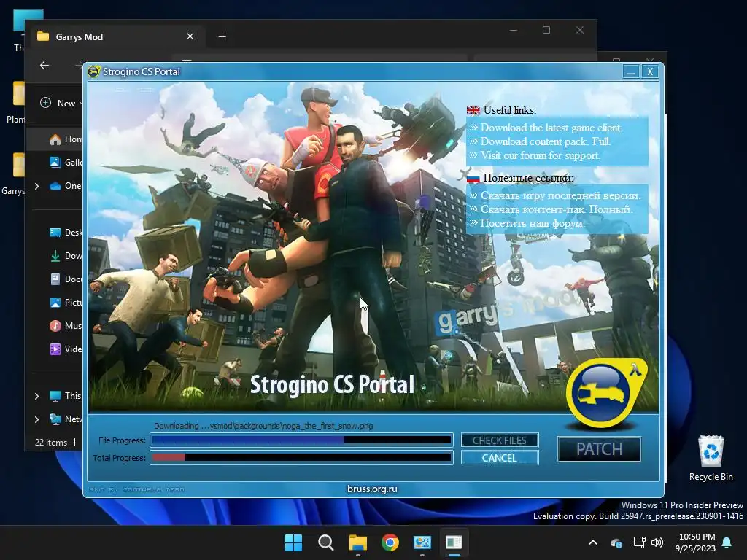Click the File Progress bar
This screenshot has height=560, width=747.
coord(301,440)
